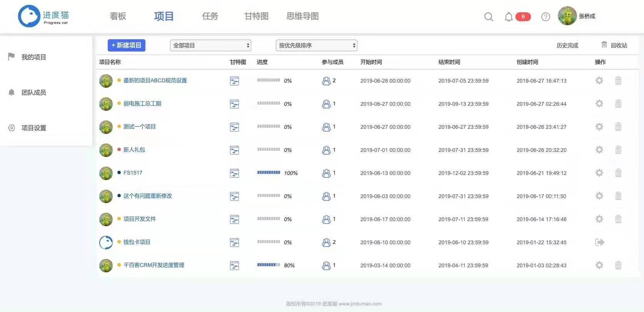Open Gantt chart for FS1517
The image size is (644, 312).
[234, 173]
